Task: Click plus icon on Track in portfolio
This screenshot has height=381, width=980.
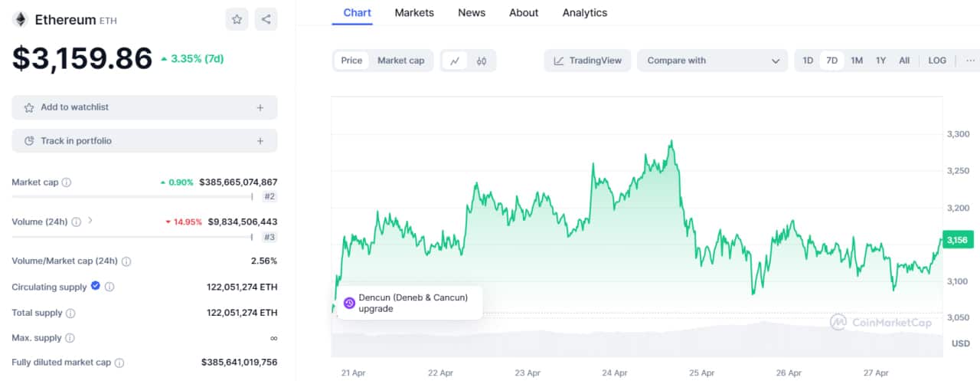Action: pos(260,141)
